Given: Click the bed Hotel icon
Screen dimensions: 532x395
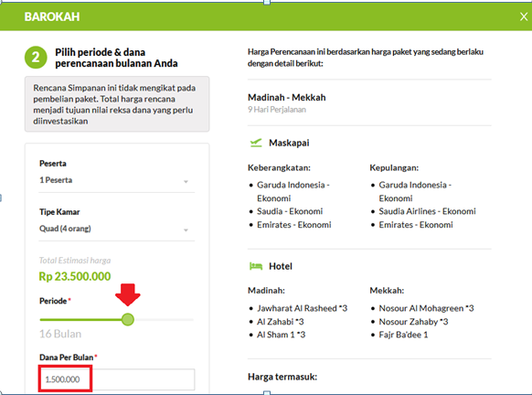Looking at the screenshot, I should (256, 266).
